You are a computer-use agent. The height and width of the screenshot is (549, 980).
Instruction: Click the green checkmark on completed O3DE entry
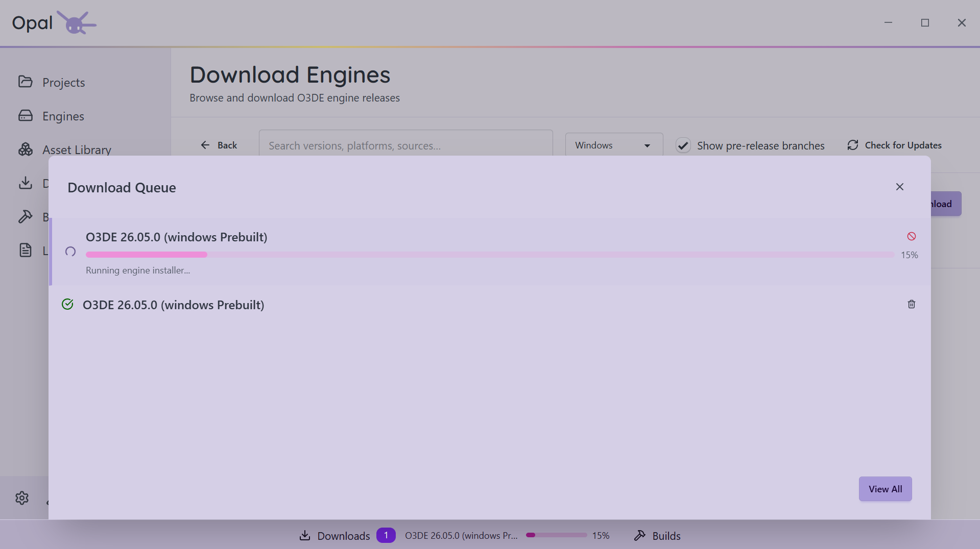click(x=67, y=305)
